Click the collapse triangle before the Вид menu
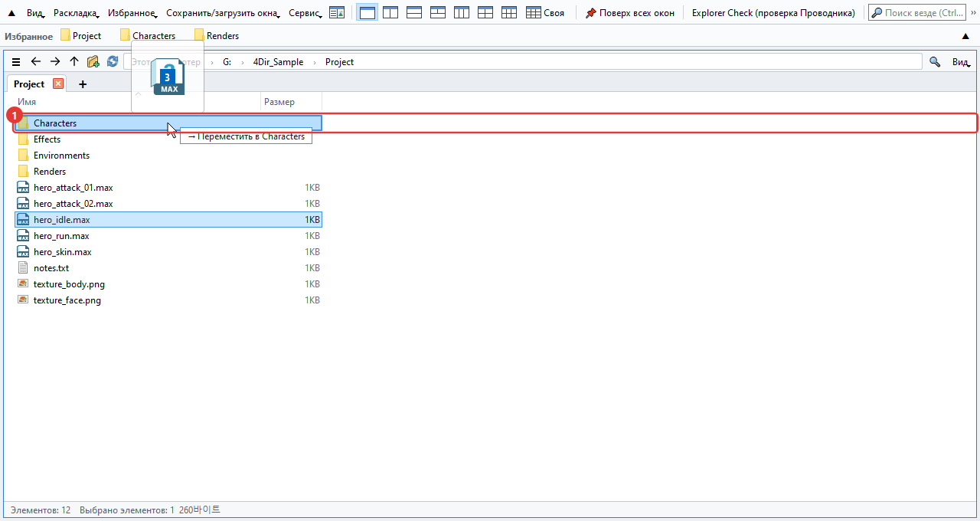Viewport: 980px width, 521px height. click(x=11, y=13)
